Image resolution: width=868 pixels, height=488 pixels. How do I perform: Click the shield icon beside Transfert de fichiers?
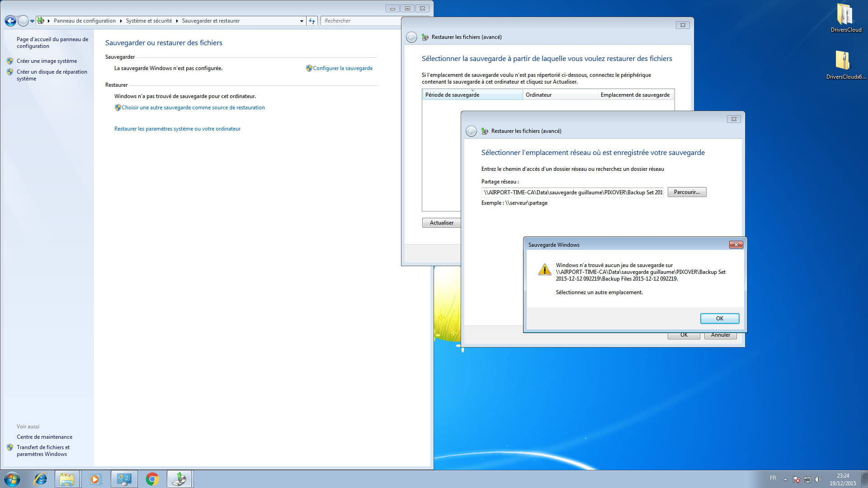pos(10,447)
